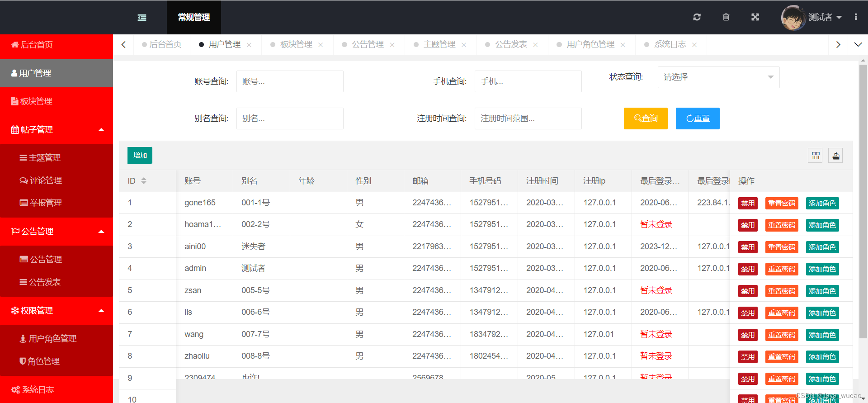Collapse the 权限管理 sidebar group

(57, 311)
